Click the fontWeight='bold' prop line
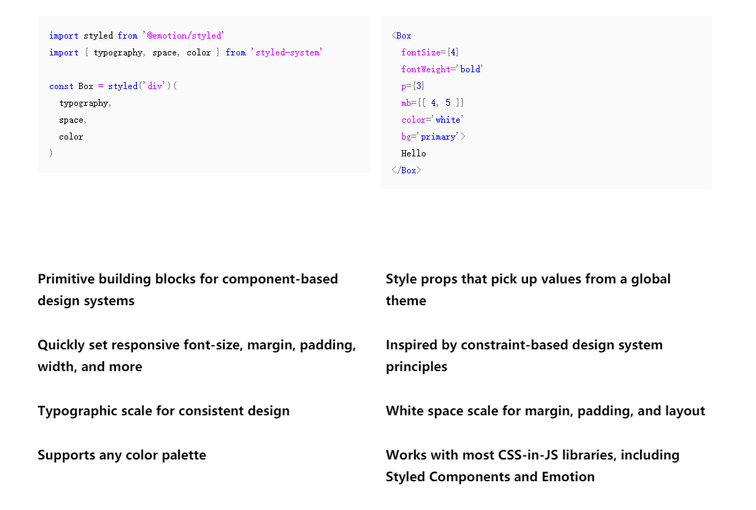The width and height of the screenshot is (756, 510). [441, 70]
